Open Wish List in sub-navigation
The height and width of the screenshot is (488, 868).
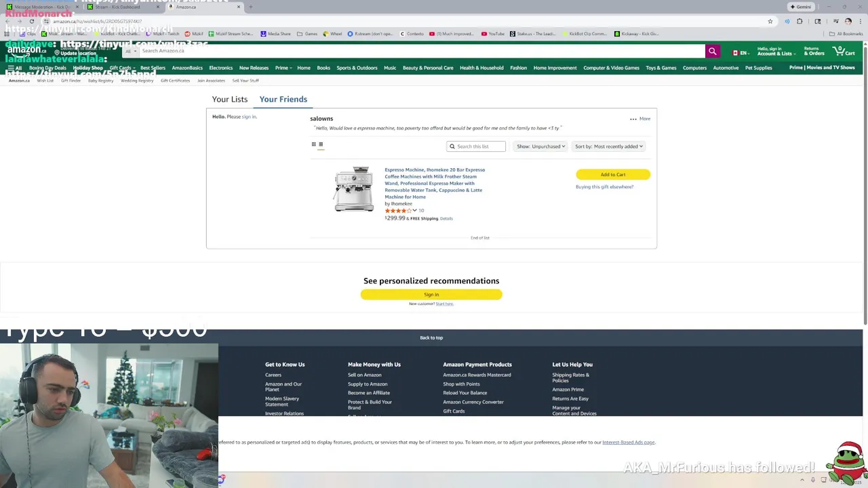tap(45, 81)
